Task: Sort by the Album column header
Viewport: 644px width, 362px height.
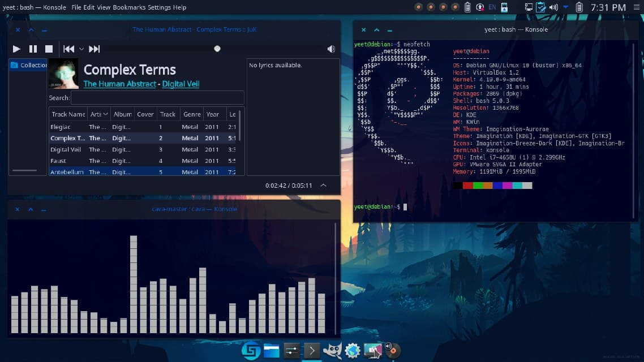Action: point(122,114)
